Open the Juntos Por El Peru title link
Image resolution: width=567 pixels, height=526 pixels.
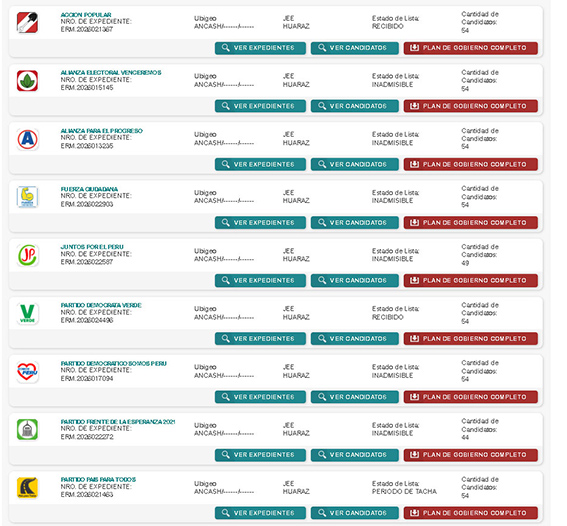92,247
